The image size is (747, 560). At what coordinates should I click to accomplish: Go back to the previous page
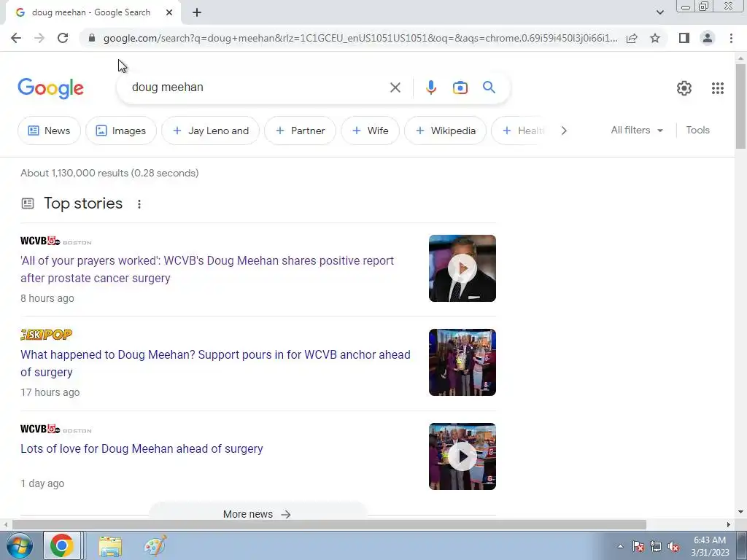[16, 38]
